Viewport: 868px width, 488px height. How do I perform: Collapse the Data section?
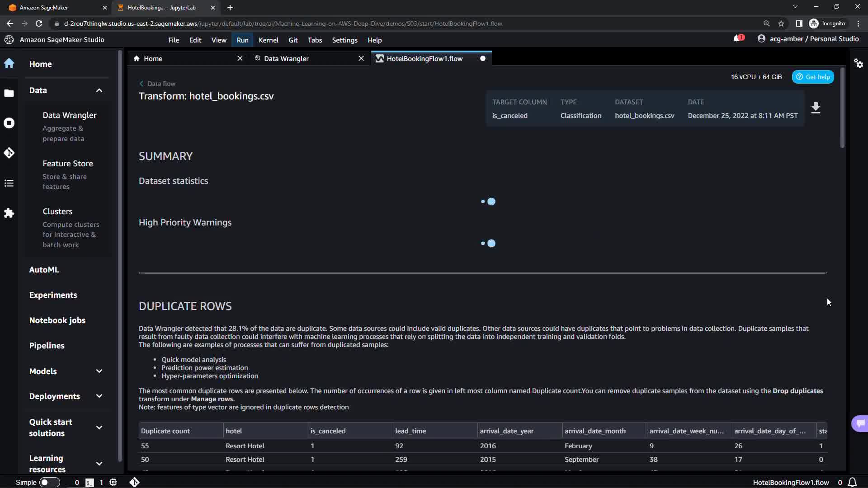[x=99, y=90]
